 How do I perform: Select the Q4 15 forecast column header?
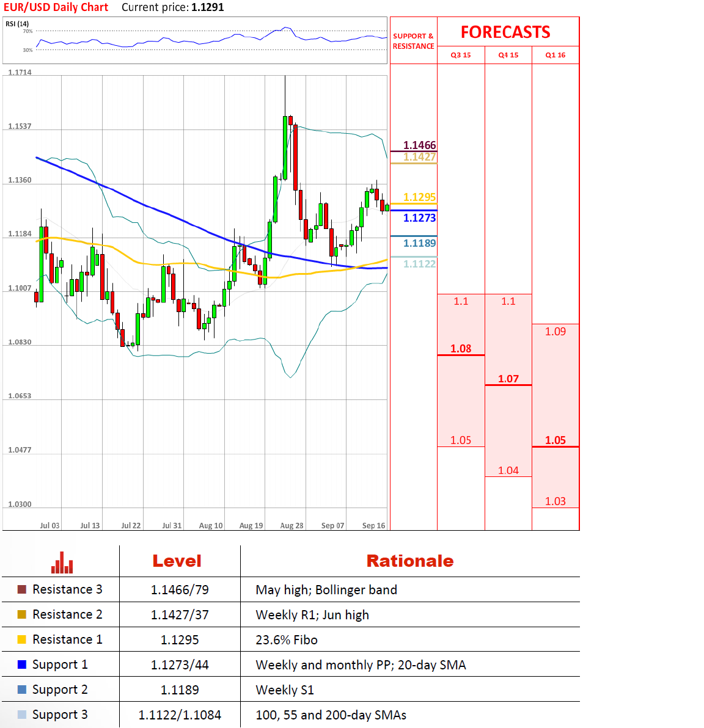point(508,55)
